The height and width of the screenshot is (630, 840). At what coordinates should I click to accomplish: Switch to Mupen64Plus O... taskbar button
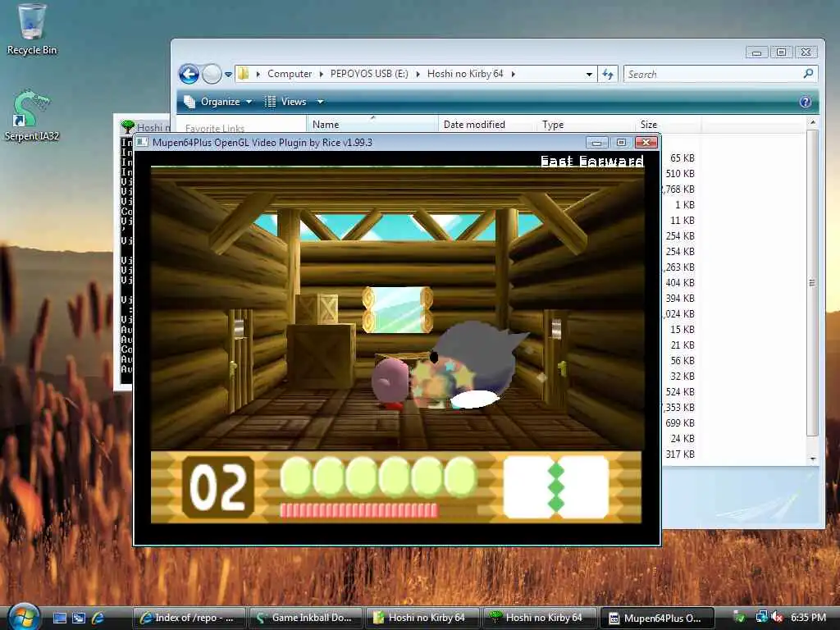657,618
